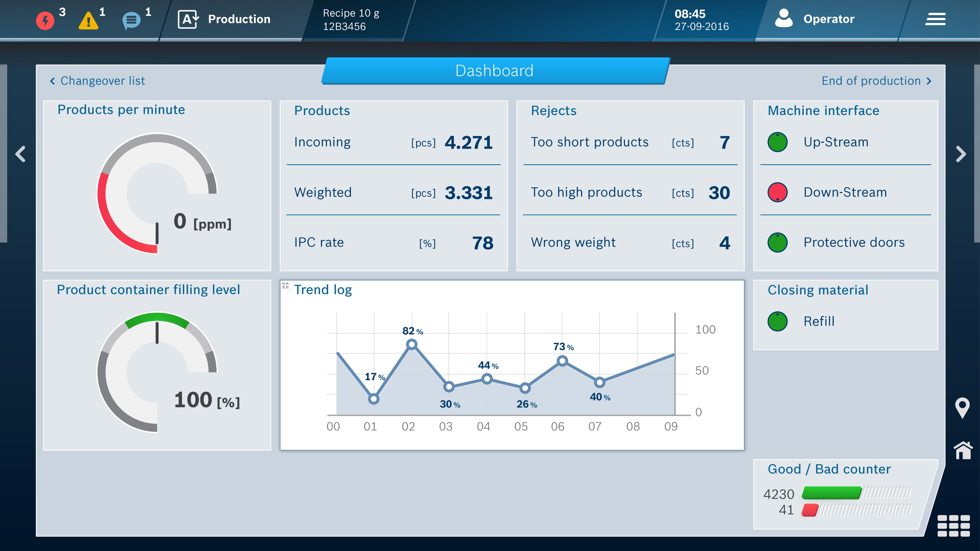The width and height of the screenshot is (980, 551).
Task: Click the Closing material heading
Action: [x=818, y=290]
